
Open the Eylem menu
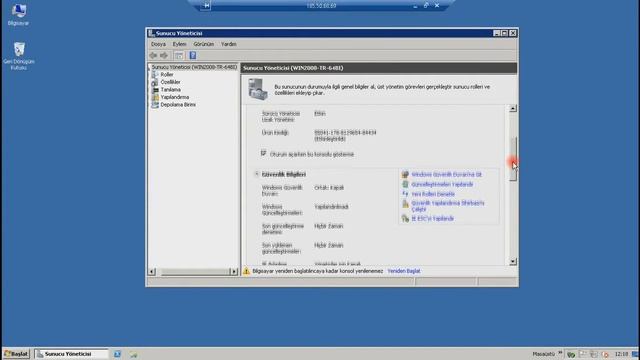pos(180,44)
